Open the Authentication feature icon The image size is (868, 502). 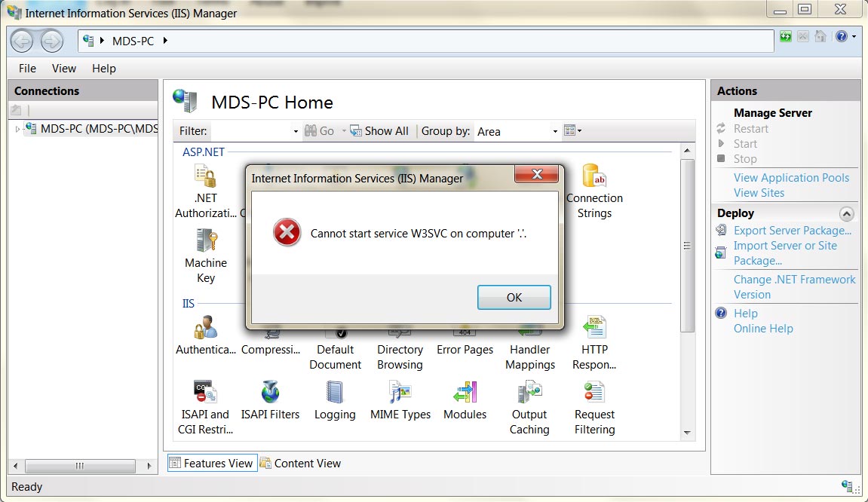pyautogui.click(x=205, y=327)
